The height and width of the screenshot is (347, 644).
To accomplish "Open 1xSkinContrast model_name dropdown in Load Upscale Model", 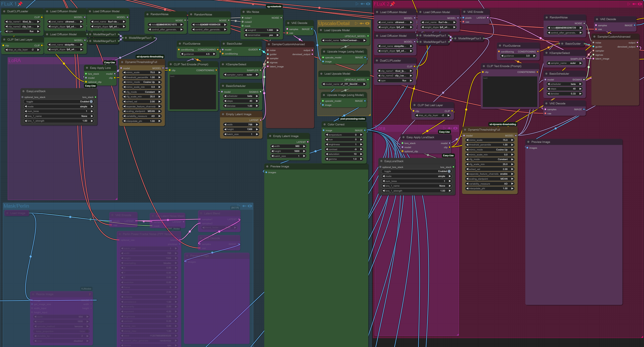I will (344, 41).
